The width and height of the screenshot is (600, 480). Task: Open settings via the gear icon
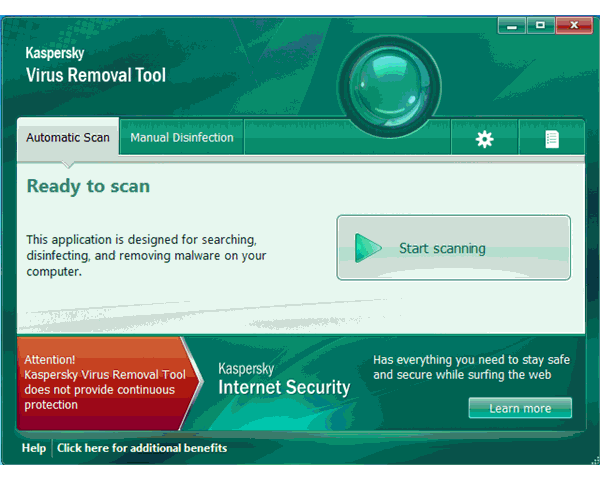(484, 139)
